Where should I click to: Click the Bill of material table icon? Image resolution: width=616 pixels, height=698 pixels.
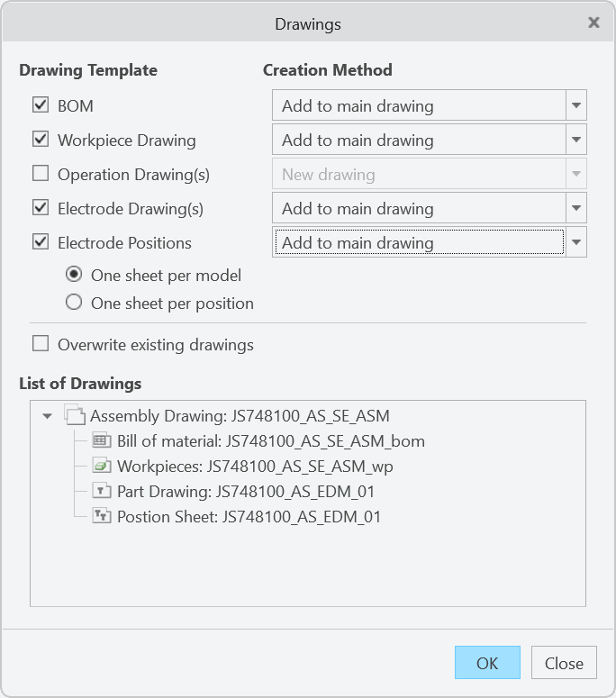click(102, 441)
